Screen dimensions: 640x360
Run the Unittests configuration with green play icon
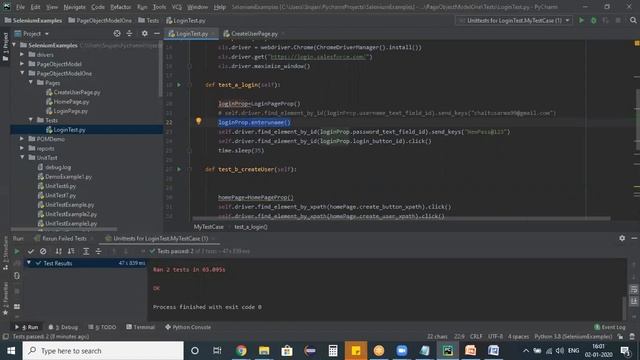coord(581,20)
